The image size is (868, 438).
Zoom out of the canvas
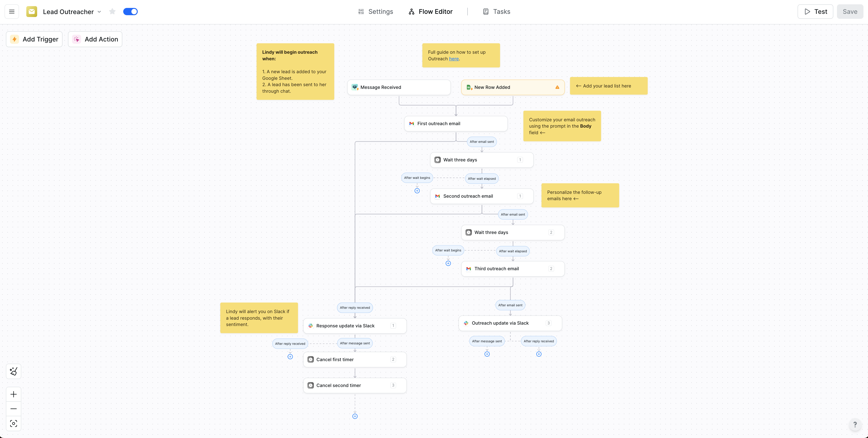click(14, 409)
